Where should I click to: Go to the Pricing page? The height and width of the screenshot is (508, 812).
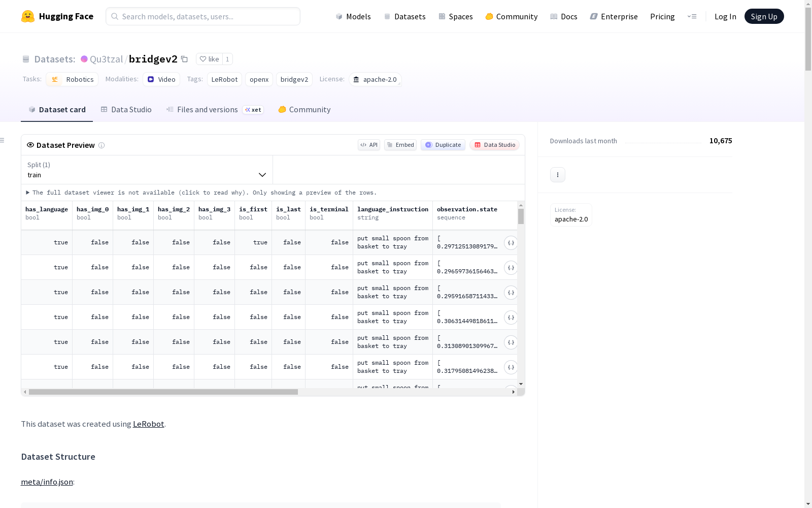(x=662, y=16)
